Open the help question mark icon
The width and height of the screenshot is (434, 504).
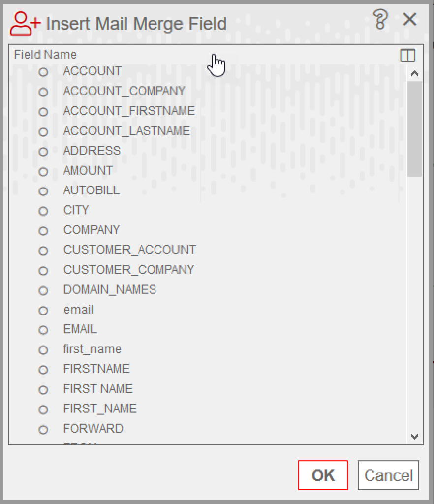[x=380, y=19]
